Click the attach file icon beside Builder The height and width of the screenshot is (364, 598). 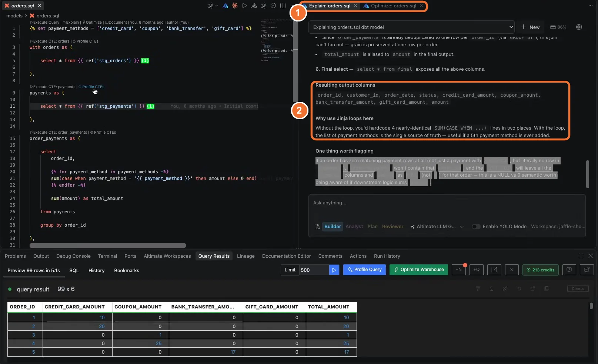click(x=317, y=227)
